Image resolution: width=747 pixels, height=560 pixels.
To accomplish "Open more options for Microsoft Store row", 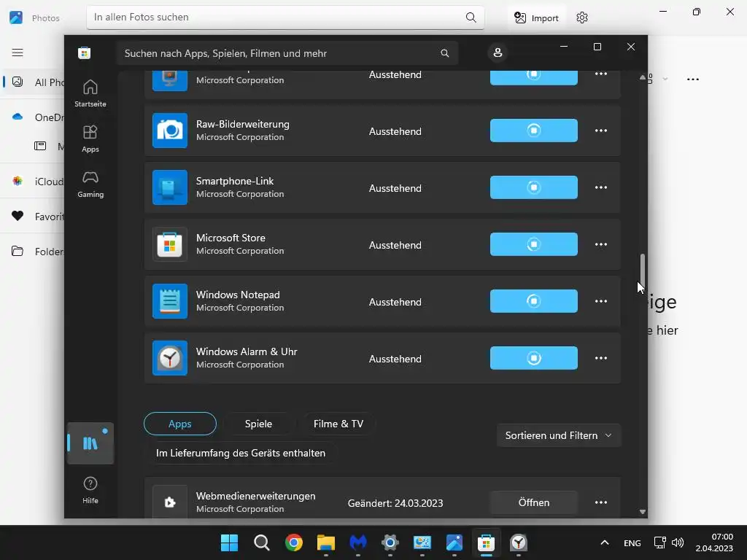I will point(601,244).
